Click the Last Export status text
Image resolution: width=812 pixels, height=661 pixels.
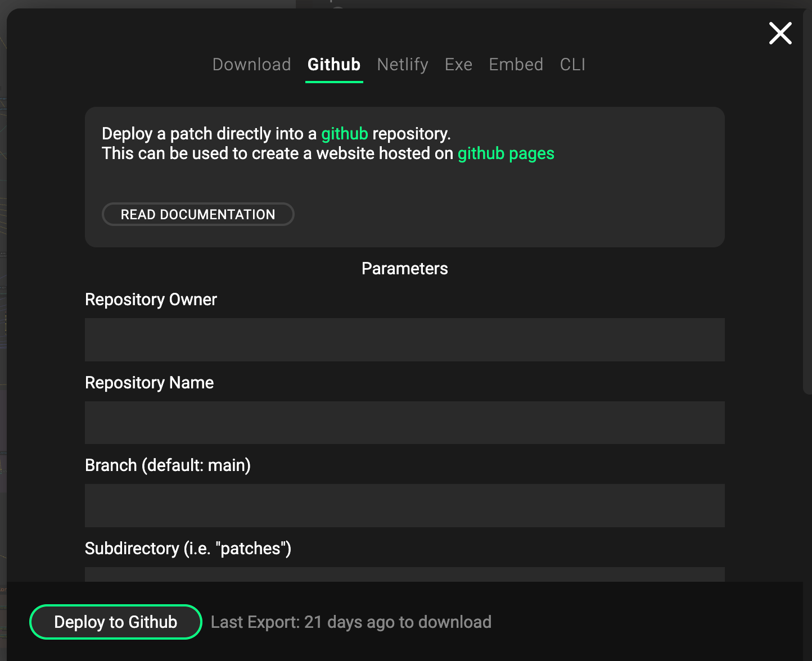pos(351,622)
